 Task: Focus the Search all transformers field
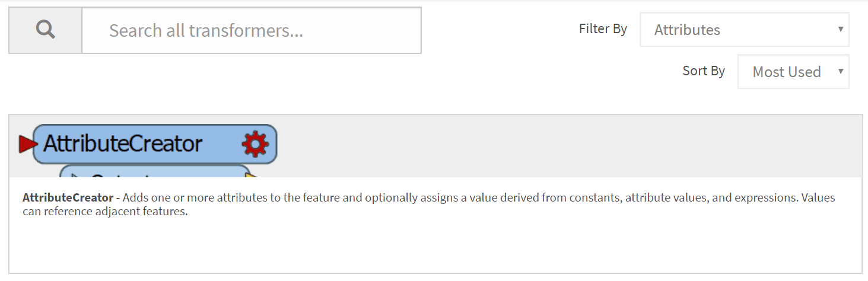252,30
